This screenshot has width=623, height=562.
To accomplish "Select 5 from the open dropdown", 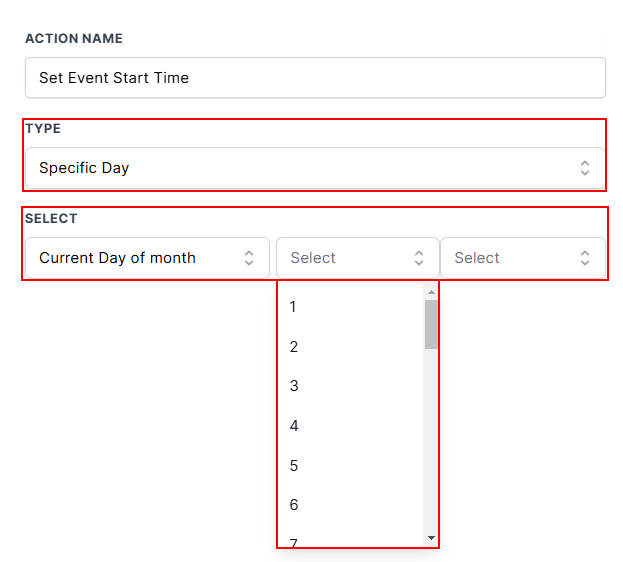I will click(294, 466).
